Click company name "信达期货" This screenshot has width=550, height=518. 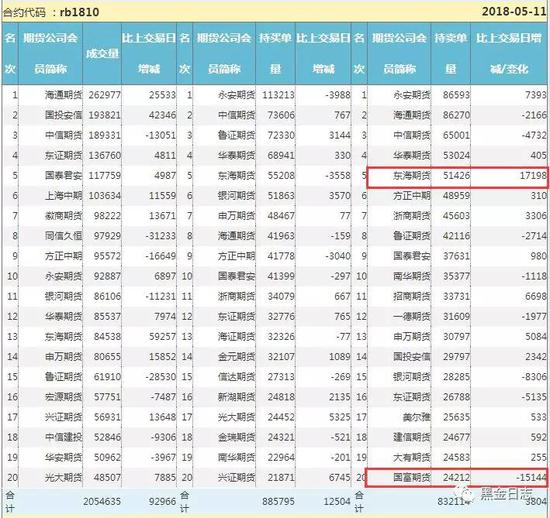tap(236, 377)
